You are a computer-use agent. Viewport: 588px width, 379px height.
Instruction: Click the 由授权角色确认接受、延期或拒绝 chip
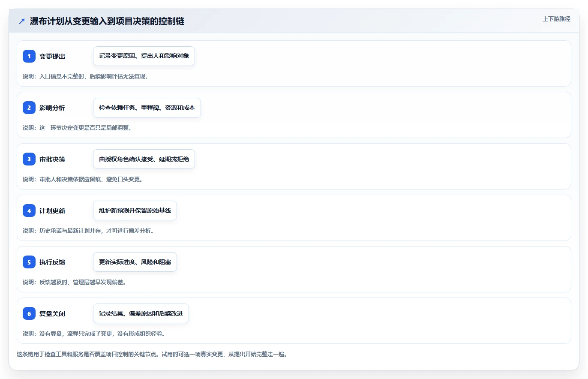coord(144,159)
